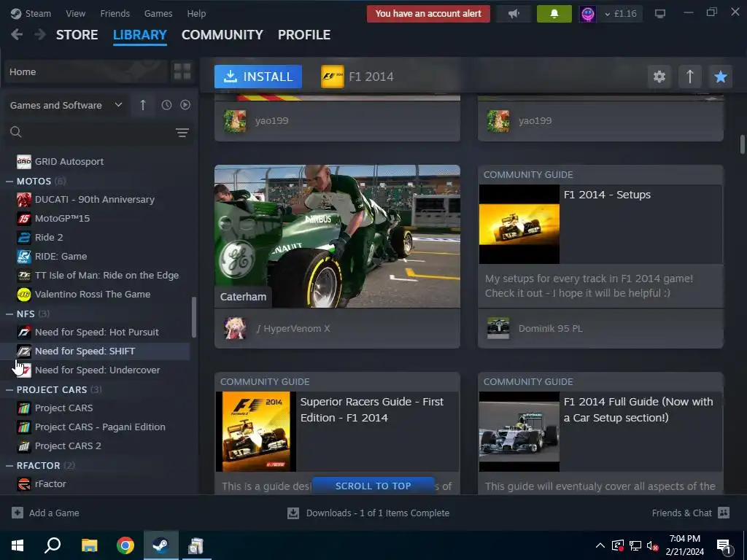The width and height of the screenshot is (747, 560).
Task: Open the Steam menu
Action: coord(31,13)
